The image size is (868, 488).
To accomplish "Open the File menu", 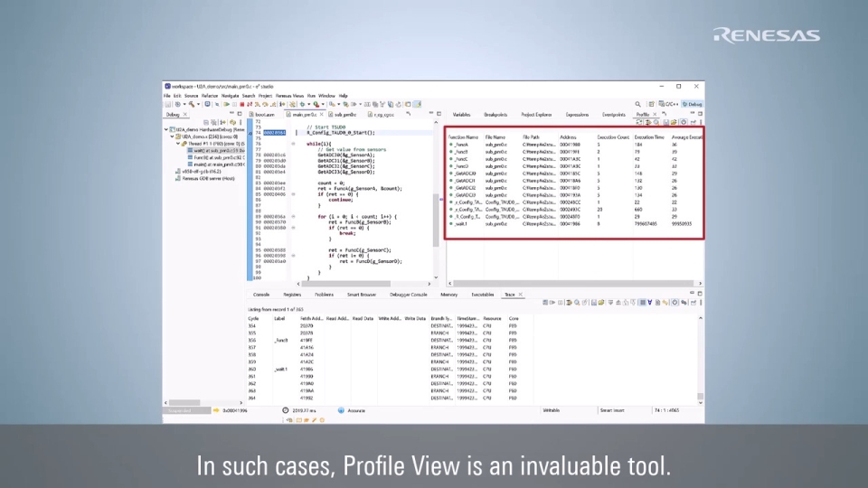I will [167, 96].
